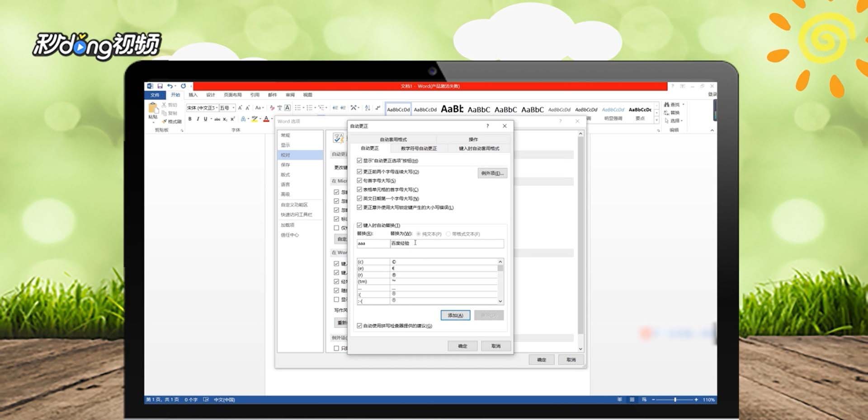
Task: Switch to the 数学符号自动更正 tab in the AutoCorrect dialog
Action: coord(419,148)
